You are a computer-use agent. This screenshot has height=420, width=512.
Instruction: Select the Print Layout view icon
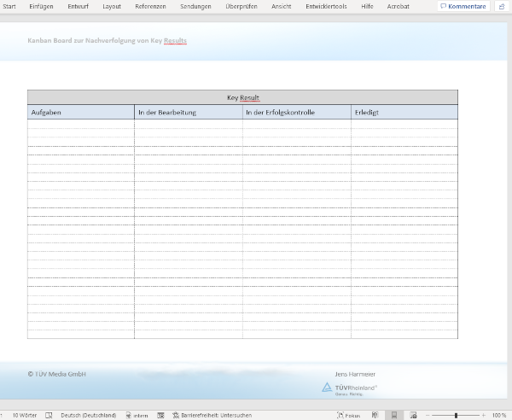point(394,415)
